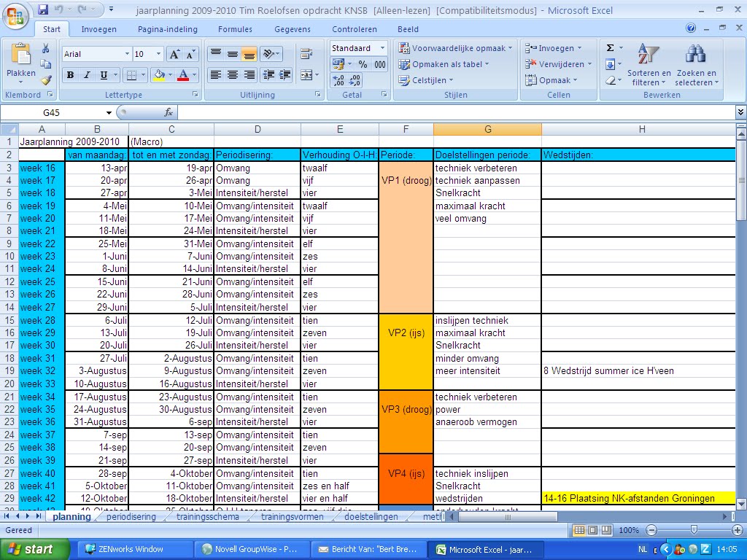The height and width of the screenshot is (560, 747).
Task: Cut selection with the scissors icon
Action: [46, 49]
